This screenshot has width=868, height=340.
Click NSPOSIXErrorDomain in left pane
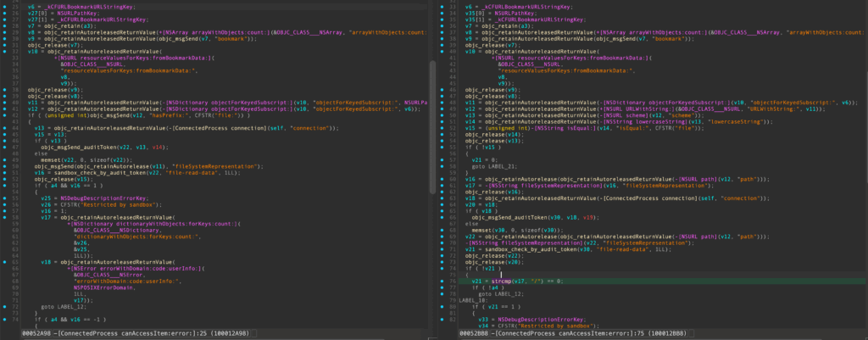(103, 288)
